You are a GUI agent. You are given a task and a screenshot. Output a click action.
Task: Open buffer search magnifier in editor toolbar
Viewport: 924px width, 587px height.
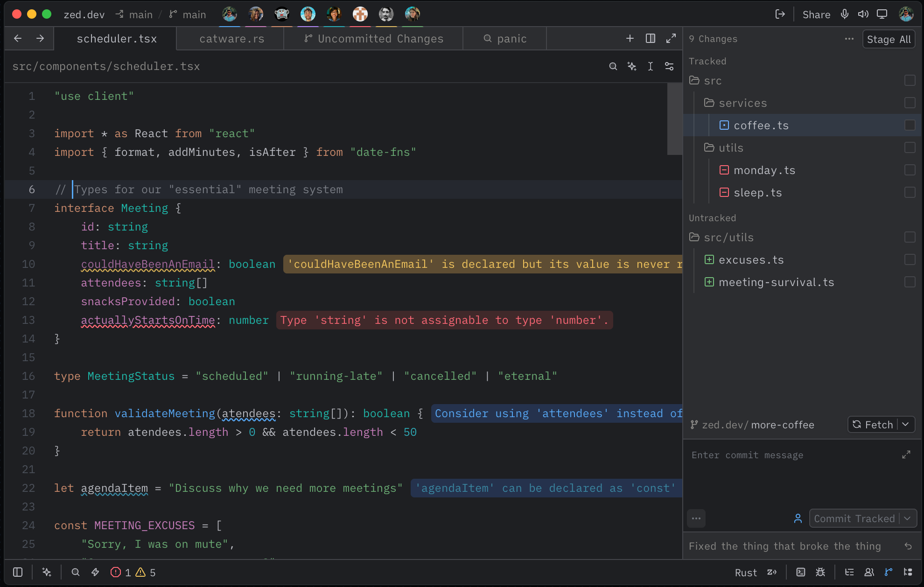pos(613,66)
